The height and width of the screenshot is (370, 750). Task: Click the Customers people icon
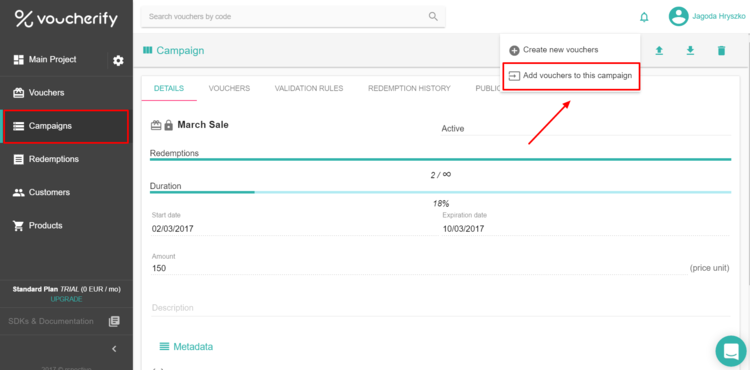[x=19, y=193]
